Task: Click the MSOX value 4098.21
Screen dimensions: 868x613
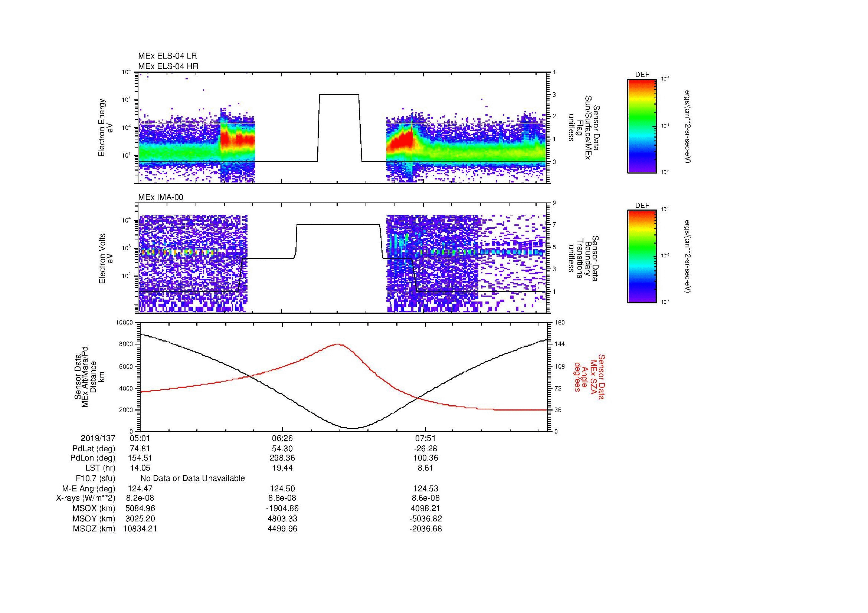Action: click(426, 508)
